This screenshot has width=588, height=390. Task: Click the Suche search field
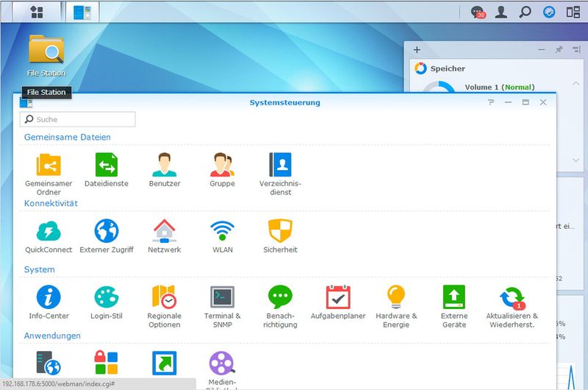[78, 119]
